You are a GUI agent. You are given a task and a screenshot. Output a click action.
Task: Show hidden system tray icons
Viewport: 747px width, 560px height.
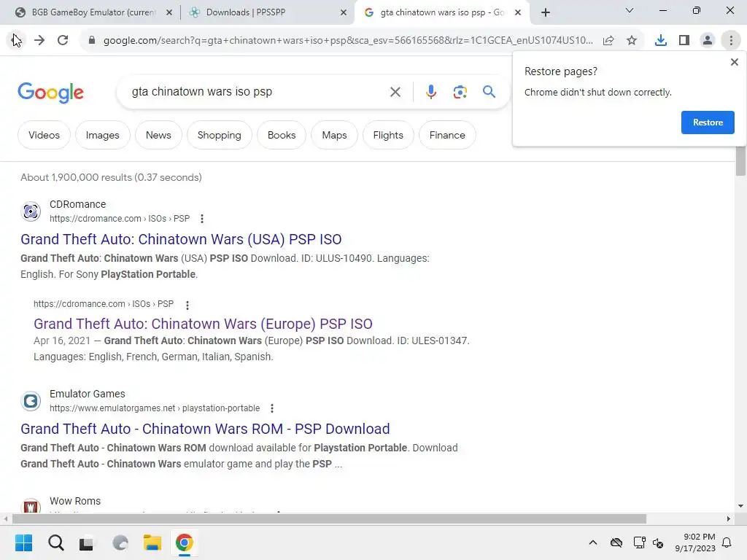click(x=592, y=542)
